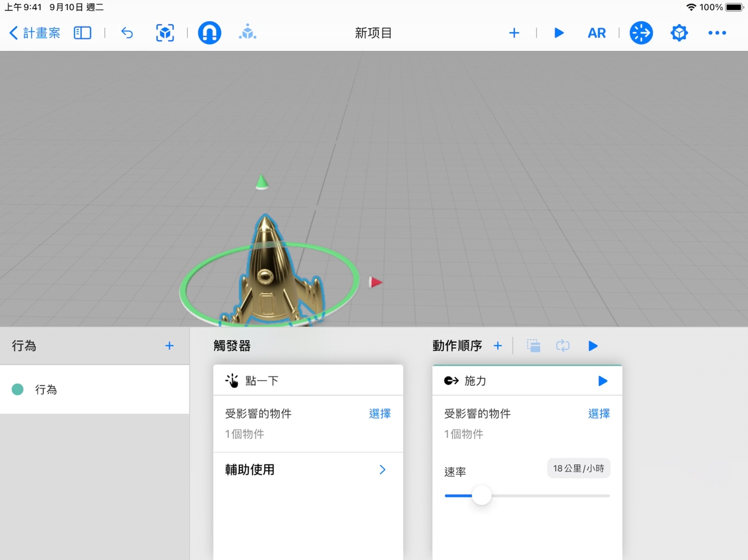Click the teal behavior color dot
This screenshot has height=560, width=748.
(17, 389)
